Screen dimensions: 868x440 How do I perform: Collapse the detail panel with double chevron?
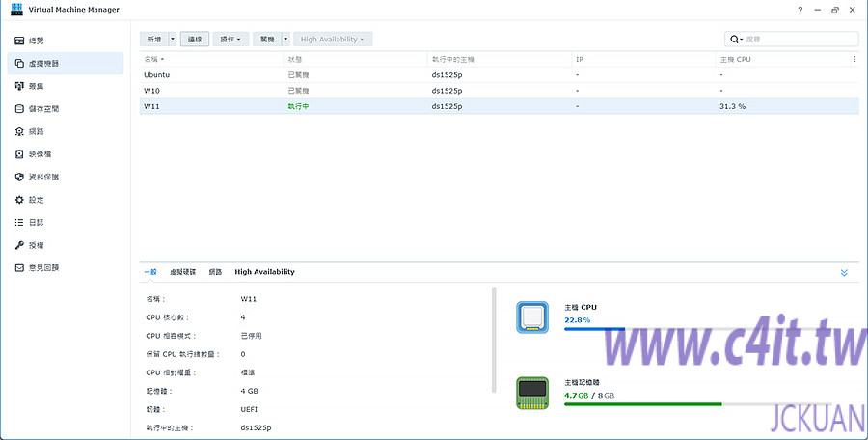(844, 273)
